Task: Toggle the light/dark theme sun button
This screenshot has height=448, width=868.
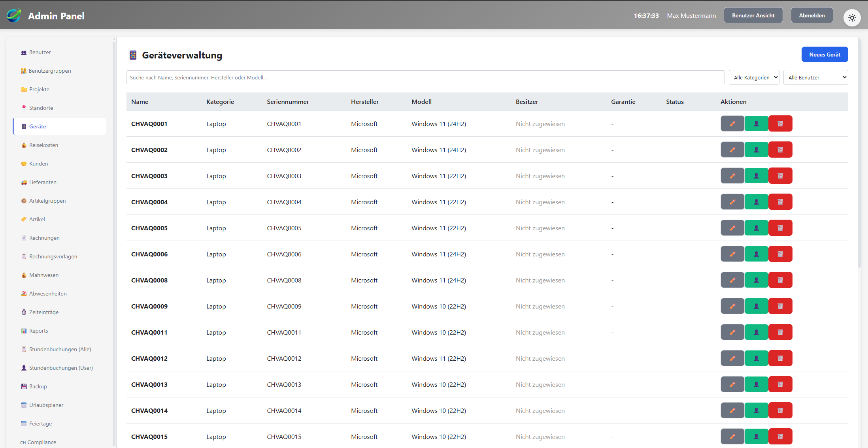Action: point(852,18)
